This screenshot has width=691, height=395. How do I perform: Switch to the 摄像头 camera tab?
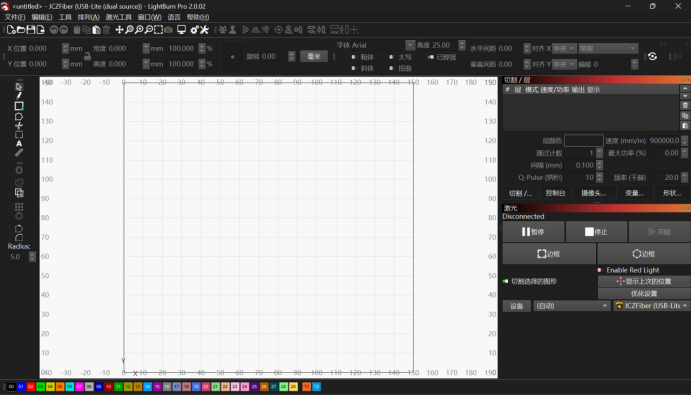(x=594, y=193)
